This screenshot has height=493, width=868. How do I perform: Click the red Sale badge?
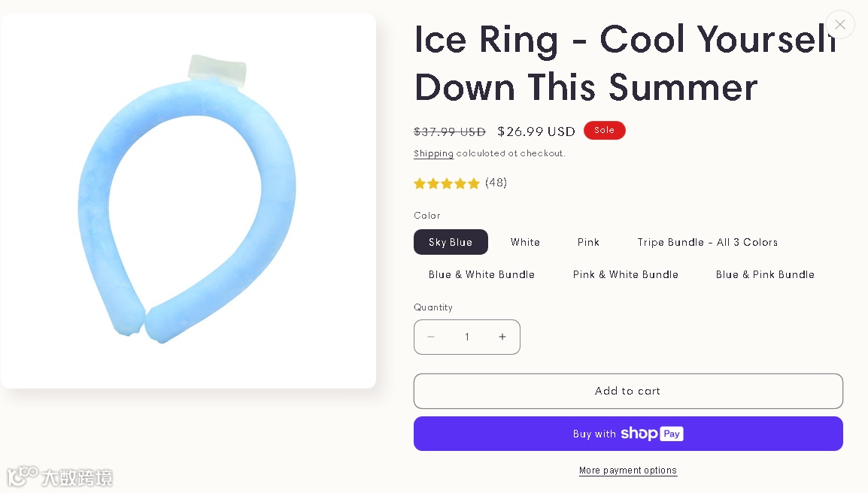(605, 130)
